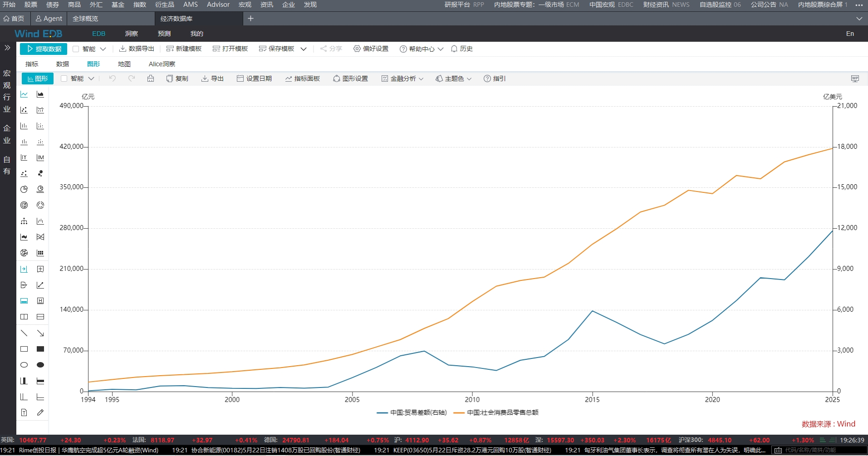Expand the left sidebar double-arrow
The width and height of the screenshot is (868, 456).
pos(7,48)
